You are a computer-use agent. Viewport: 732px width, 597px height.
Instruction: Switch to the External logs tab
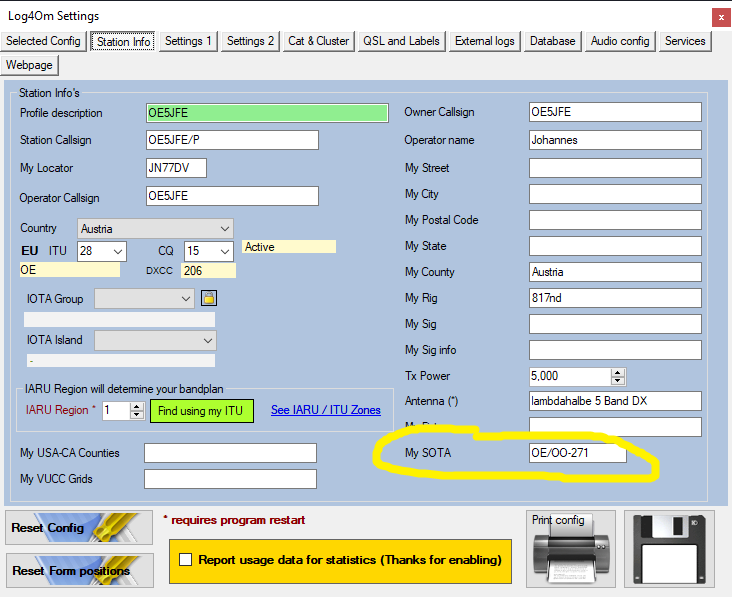pos(485,41)
